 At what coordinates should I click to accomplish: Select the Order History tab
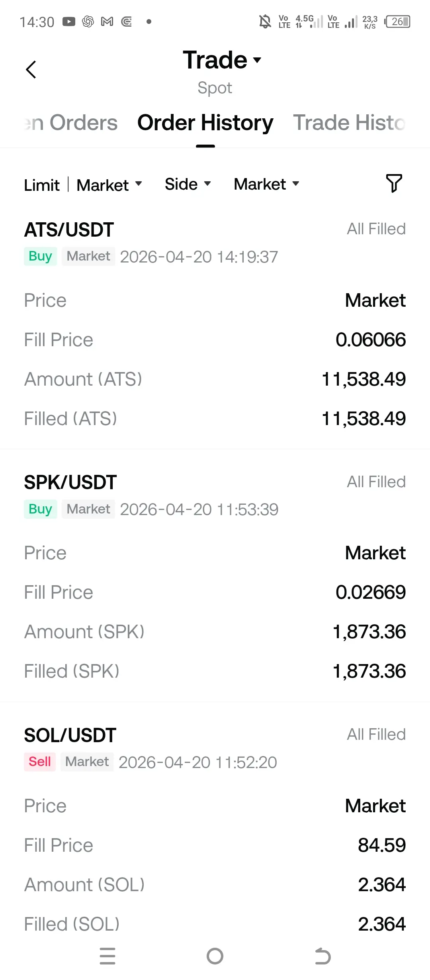205,122
